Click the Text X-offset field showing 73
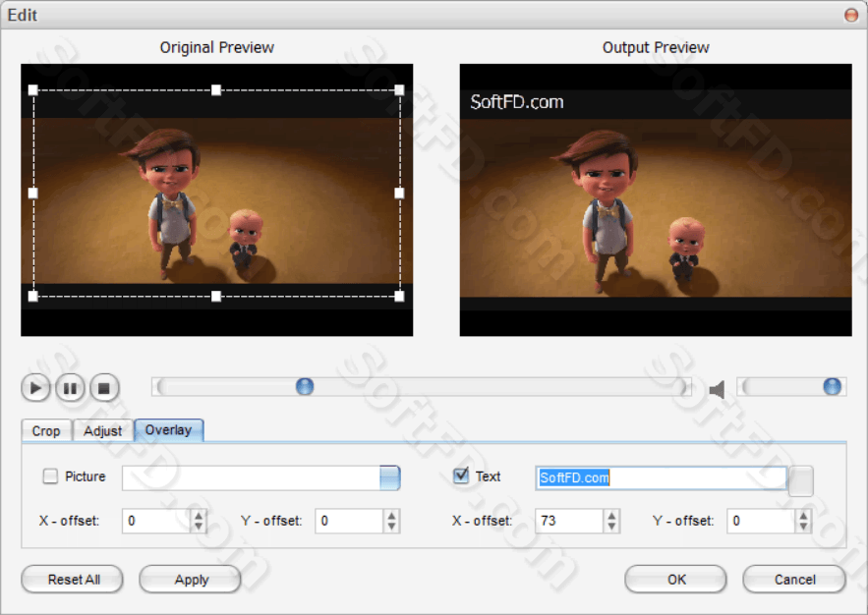 pyautogui.click(x=569, y=521)
